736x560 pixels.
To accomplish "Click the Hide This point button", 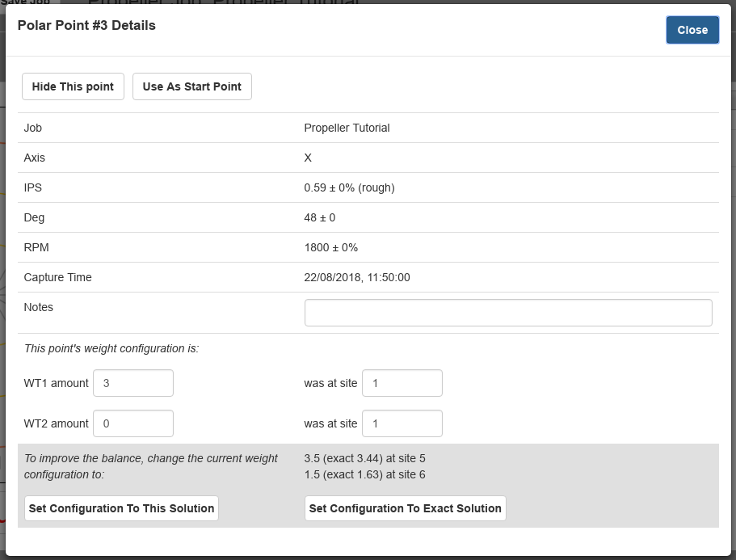I will [73, 86].
